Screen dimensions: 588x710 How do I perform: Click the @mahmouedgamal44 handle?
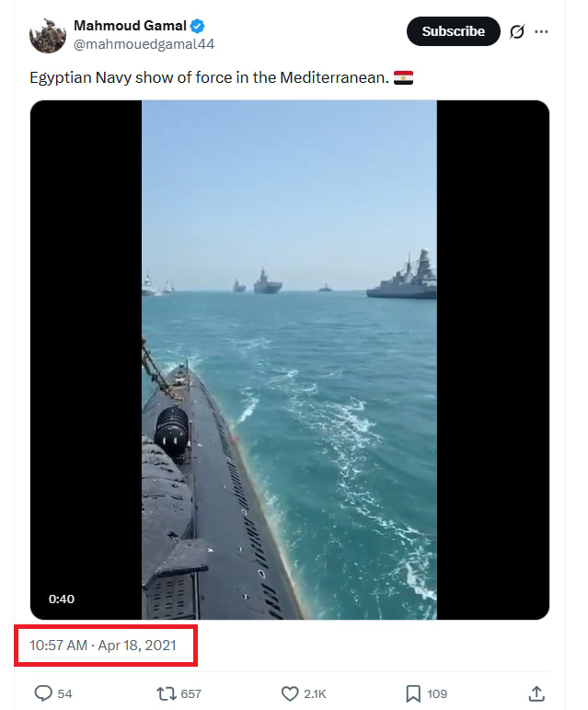144,44
